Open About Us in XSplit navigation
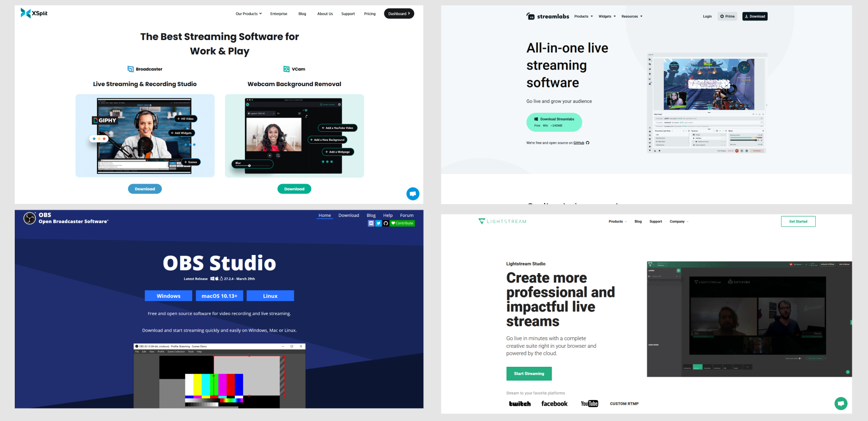The image size is (868, 421). click(325, 14)
